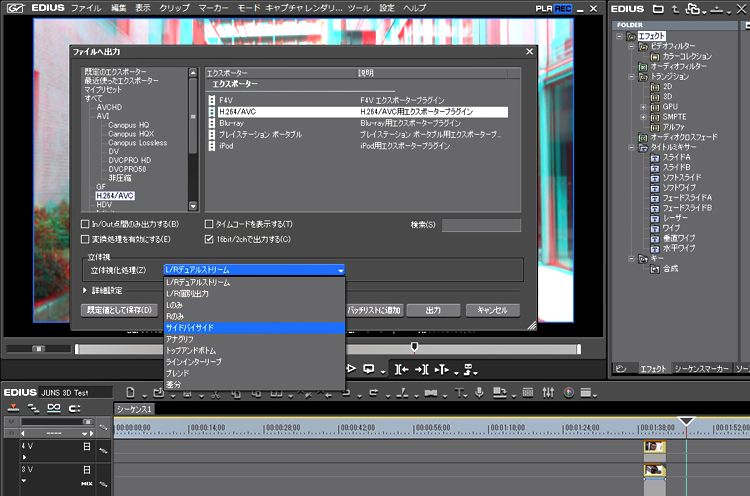Open the ファイル menu
750x496 pixels.
click(x=86, y=8)
